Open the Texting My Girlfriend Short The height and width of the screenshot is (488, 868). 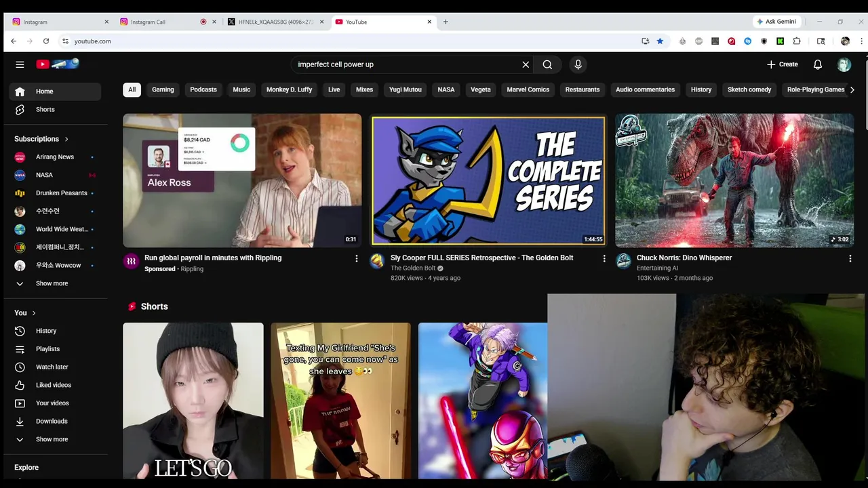tap(340, 401)
